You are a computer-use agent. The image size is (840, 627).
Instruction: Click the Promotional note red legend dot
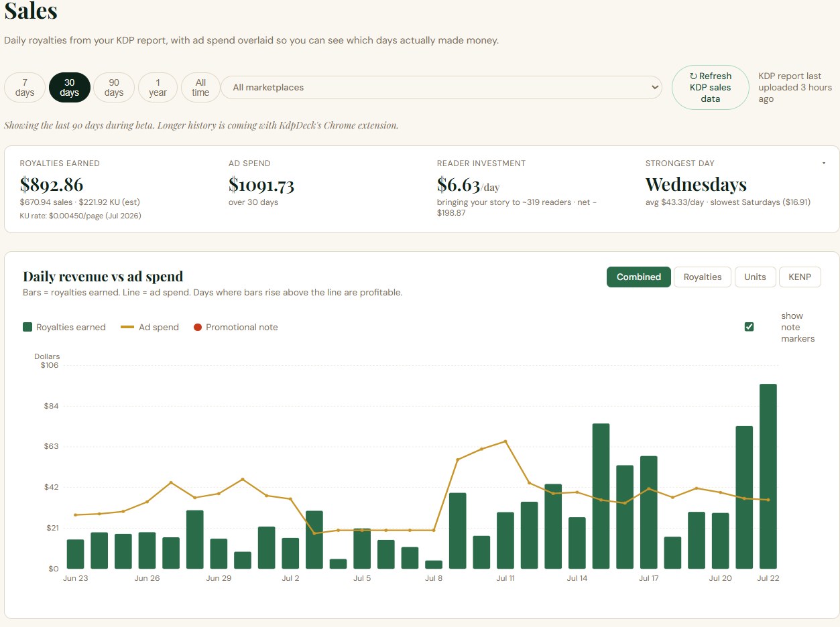198,327
